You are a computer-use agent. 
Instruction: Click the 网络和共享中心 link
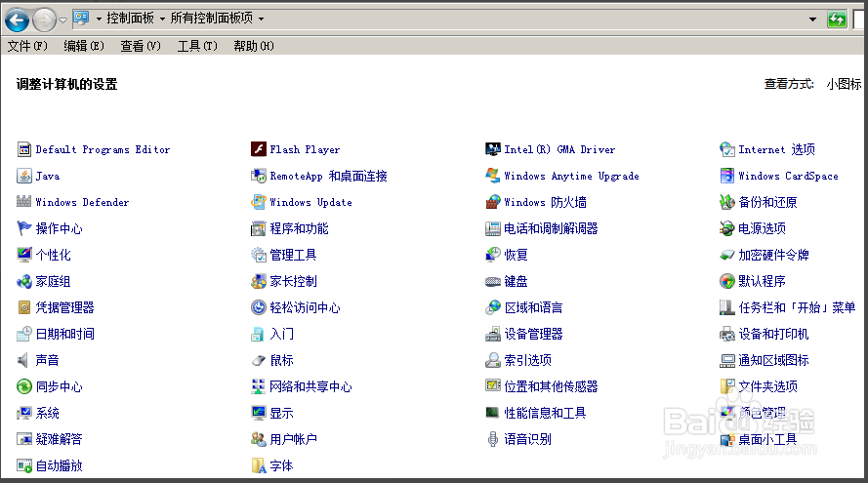click(310, 386)
